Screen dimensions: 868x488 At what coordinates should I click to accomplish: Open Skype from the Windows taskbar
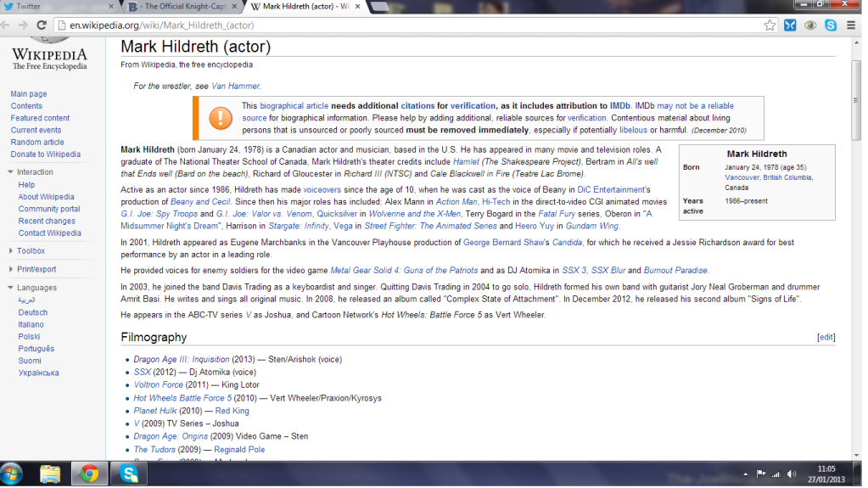(129, 474)
